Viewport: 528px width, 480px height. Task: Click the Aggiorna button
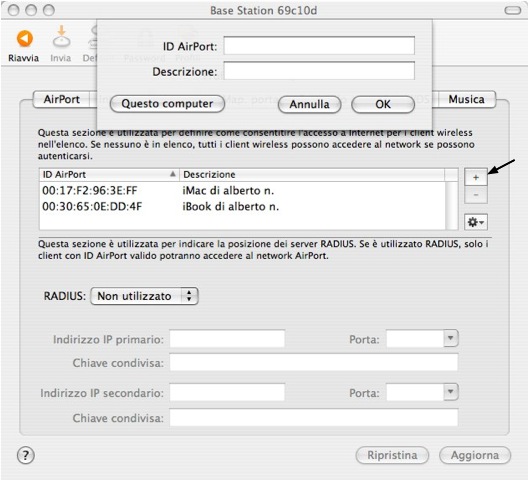point(475,455)
